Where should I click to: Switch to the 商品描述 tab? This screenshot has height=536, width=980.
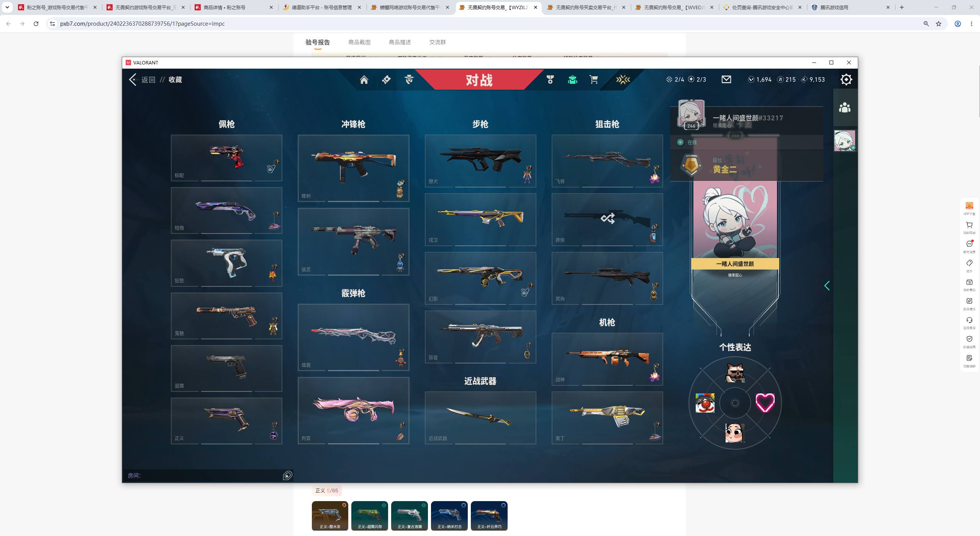click(400, 42)
